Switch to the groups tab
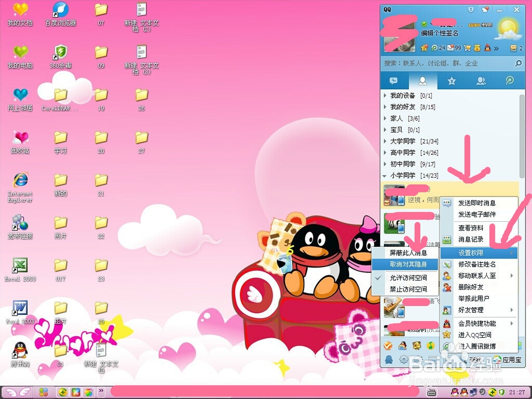 point(481,81)
